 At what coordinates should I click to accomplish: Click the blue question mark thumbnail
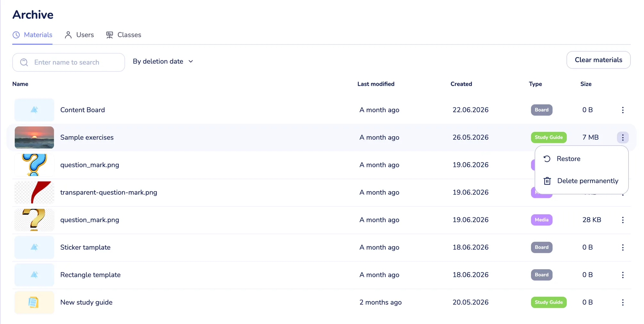click(x=34, y=165)
